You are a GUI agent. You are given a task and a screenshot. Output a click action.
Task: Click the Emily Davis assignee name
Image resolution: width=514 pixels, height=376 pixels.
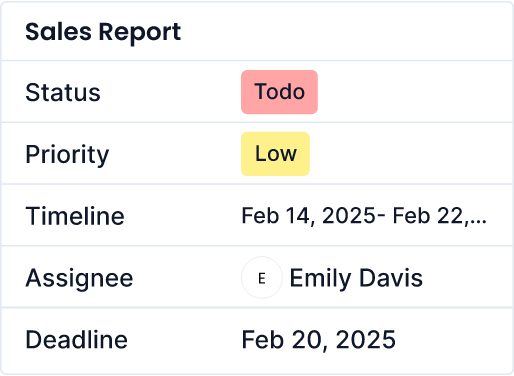pyautogui.click(x=356, y=278)
